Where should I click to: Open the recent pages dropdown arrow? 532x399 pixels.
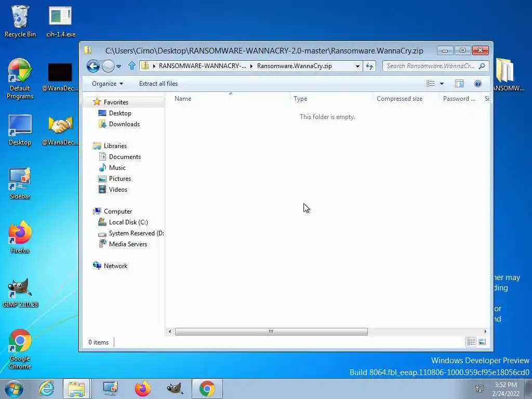[x=119, y=66]
